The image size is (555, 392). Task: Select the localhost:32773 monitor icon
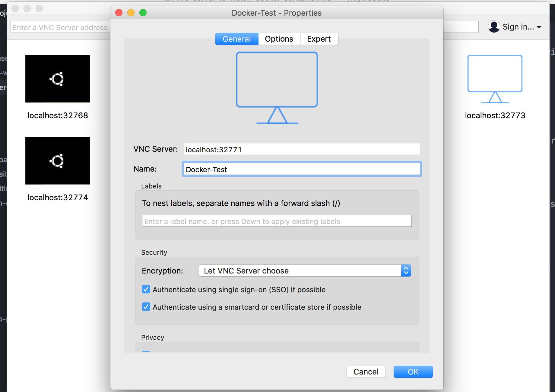495,79
